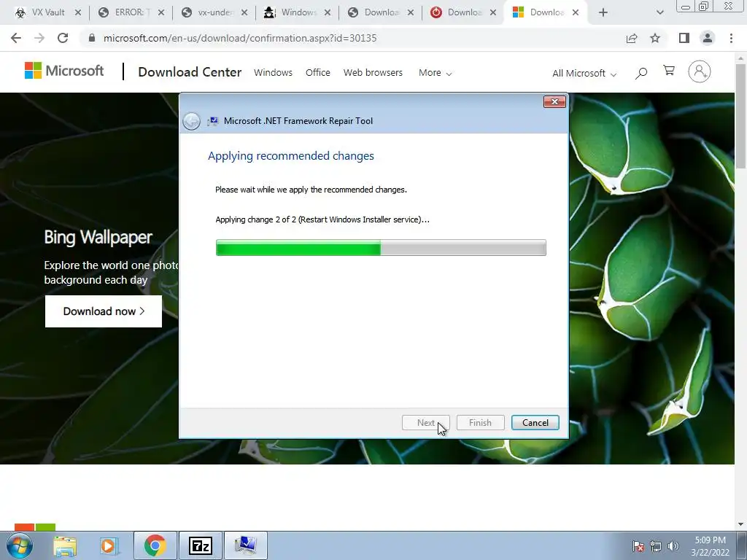Go back using the browser back arrow
This screenshot has height=560, width=747.
point(16,38)
